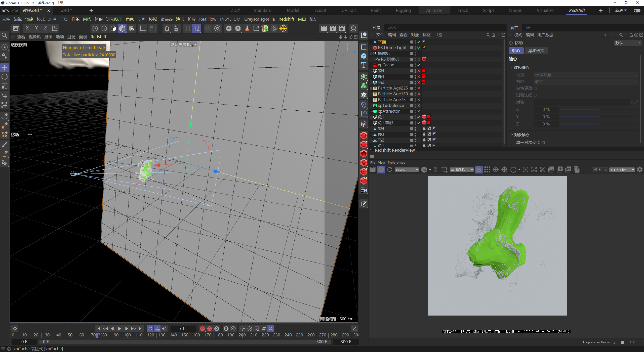This screenshot has height=352, width=644.
Task: Switch to the Sculpt layout tab
Action: coord(320,10)
